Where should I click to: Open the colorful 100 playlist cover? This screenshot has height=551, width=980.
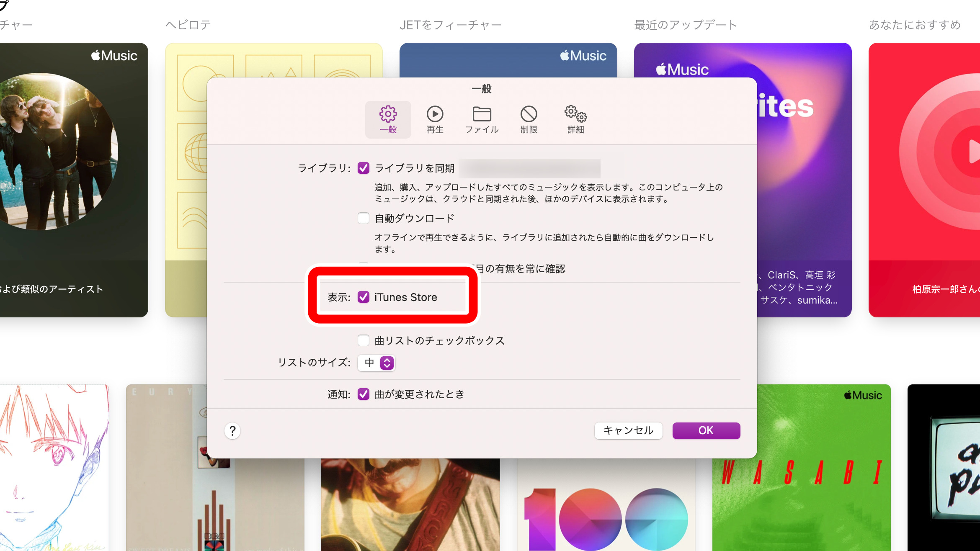(x=606, y=505)
